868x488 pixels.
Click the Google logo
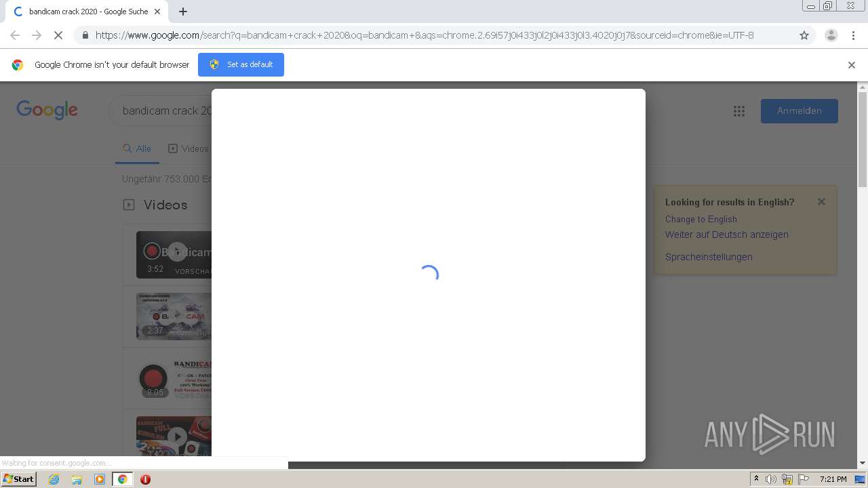click(47, 110)
